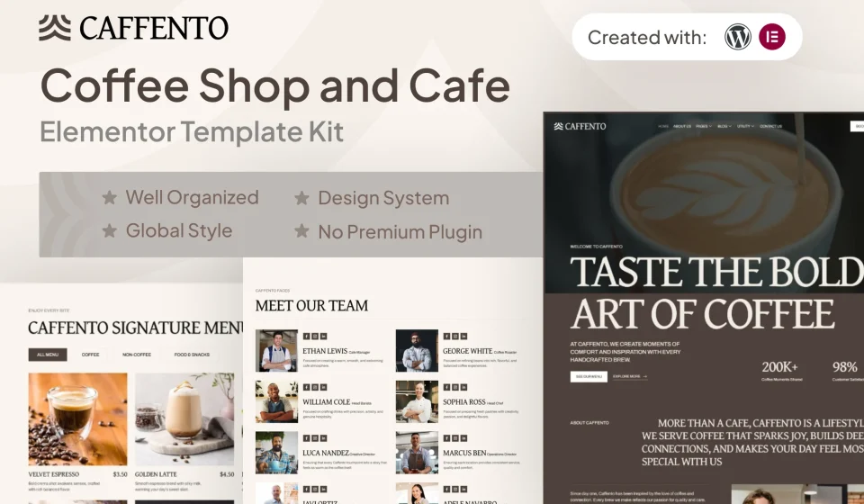Screen dimensions: 864x504
Task: Click George White's portrait photo
Action: (x=417, y=351)
